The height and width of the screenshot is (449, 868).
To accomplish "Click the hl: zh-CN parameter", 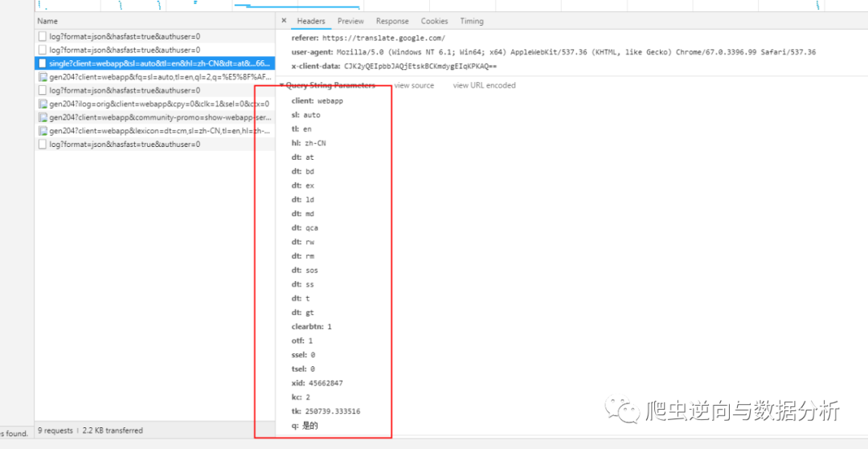I will pos(309,143).
